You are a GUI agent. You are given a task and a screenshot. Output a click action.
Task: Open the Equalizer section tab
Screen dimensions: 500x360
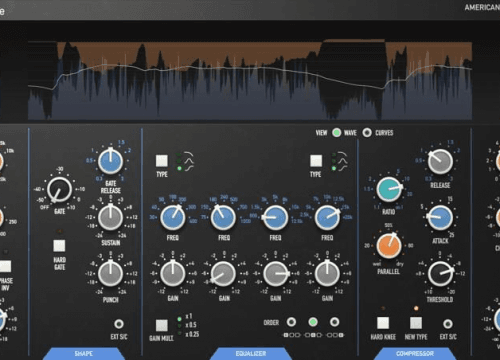coord(251,353)
